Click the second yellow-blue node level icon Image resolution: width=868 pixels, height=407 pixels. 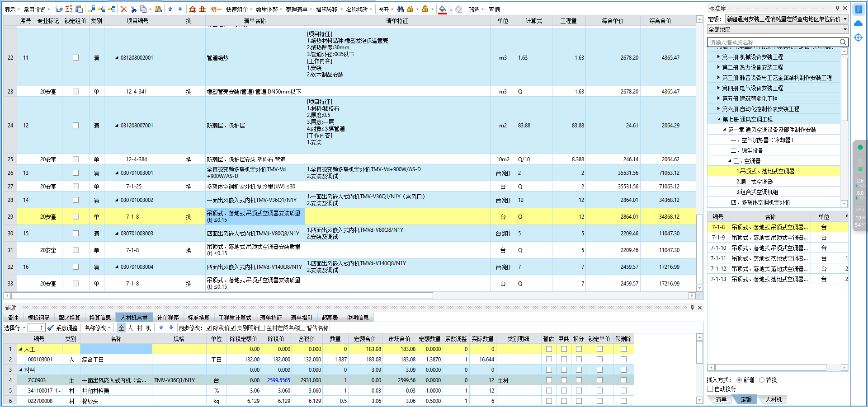(x=101, y=9)
